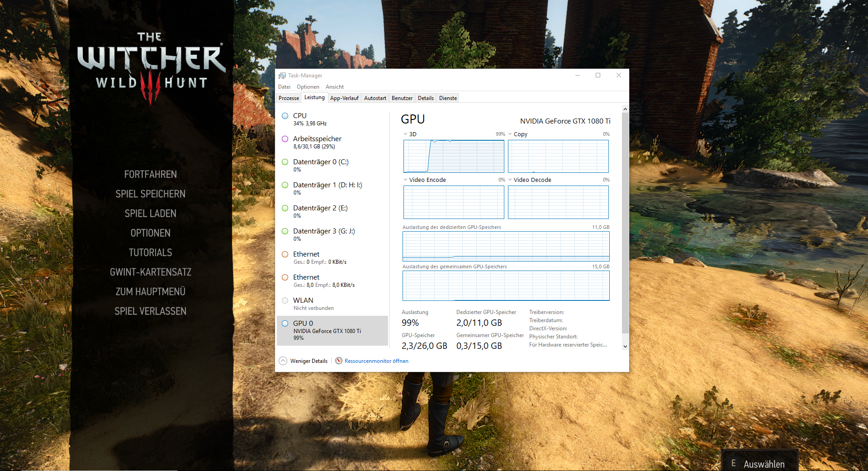Click the circled up-arrow next to Weniger Details
The image size is (868, 471).
click(x=284, y=361)
